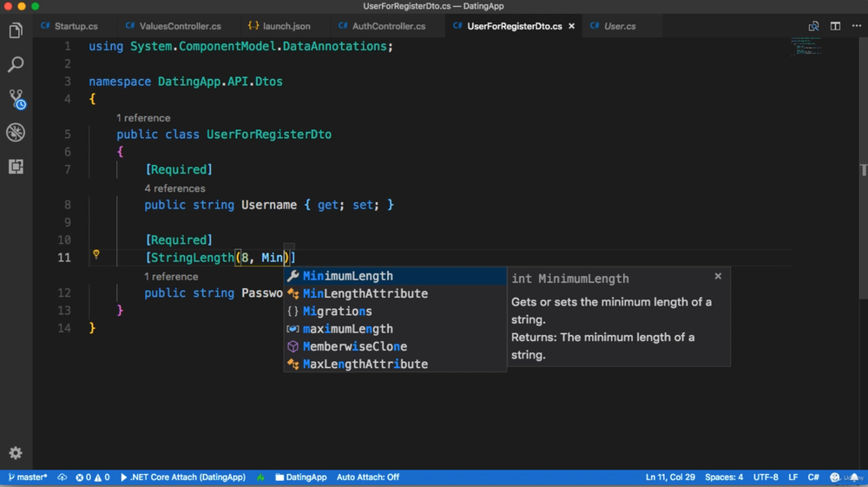Click the vertical editor scrollbar
This screenshot has height=487, width=868.
coord(863,168)
